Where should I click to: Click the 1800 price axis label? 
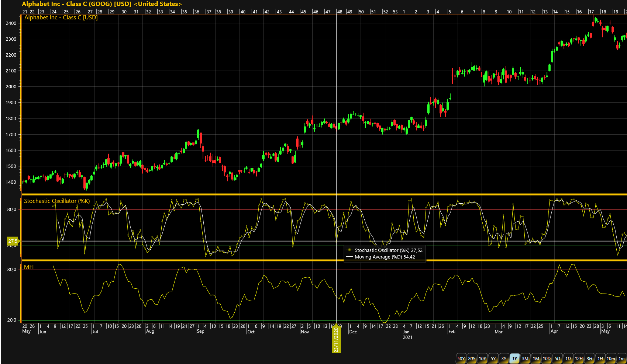pos(11,119)
